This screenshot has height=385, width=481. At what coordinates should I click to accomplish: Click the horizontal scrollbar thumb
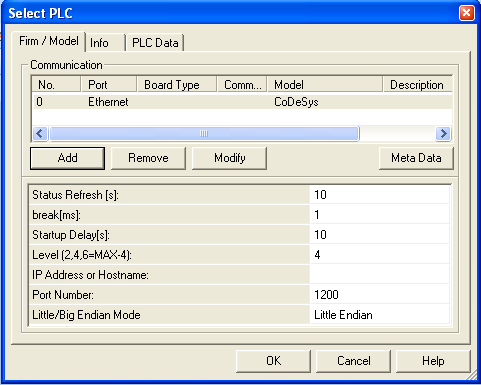(x=204, y=134)
